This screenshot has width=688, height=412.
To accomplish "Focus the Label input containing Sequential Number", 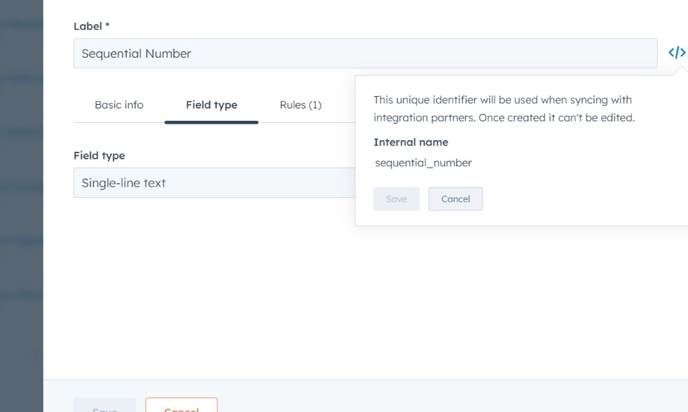I will coord(365,53).
